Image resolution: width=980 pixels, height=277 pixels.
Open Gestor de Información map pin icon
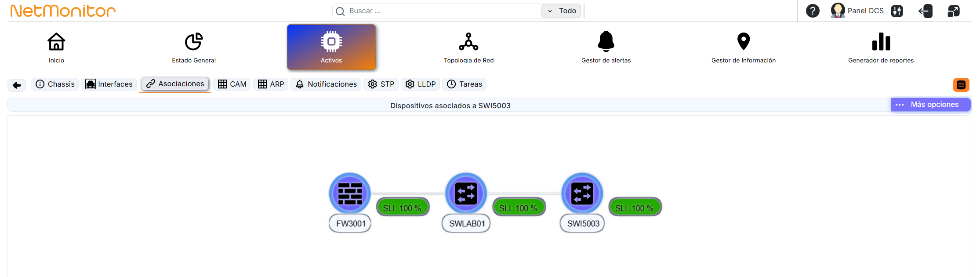pyautogui.click(x=744, y=41)
